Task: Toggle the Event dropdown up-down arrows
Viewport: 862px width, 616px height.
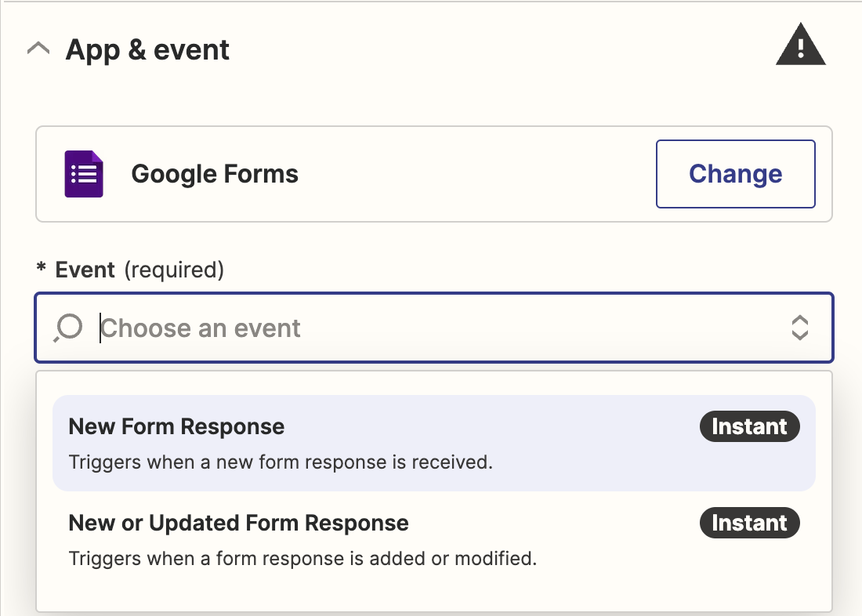Action: click(799, 328)
